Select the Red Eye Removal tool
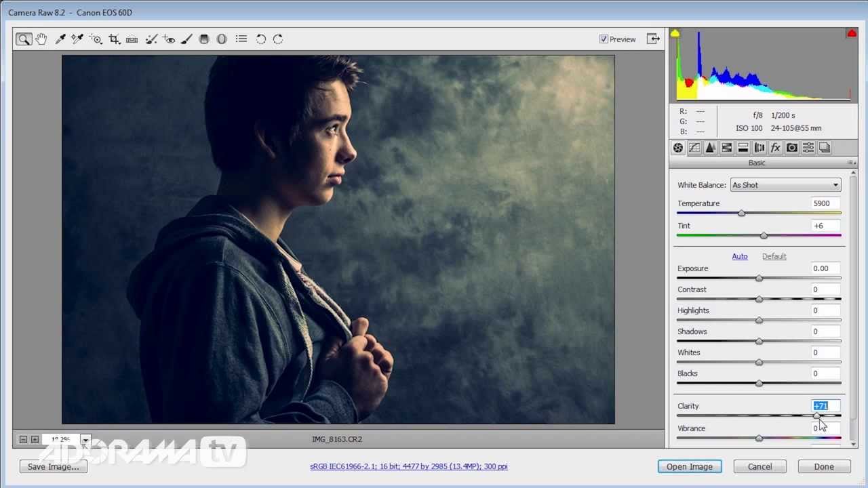Screen dimensions: 868x488 point(169,39)
